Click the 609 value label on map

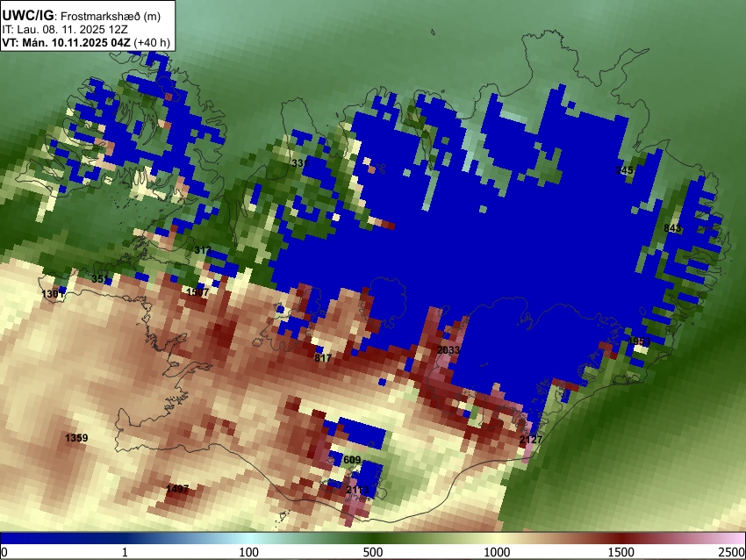[x=352, y=460]
